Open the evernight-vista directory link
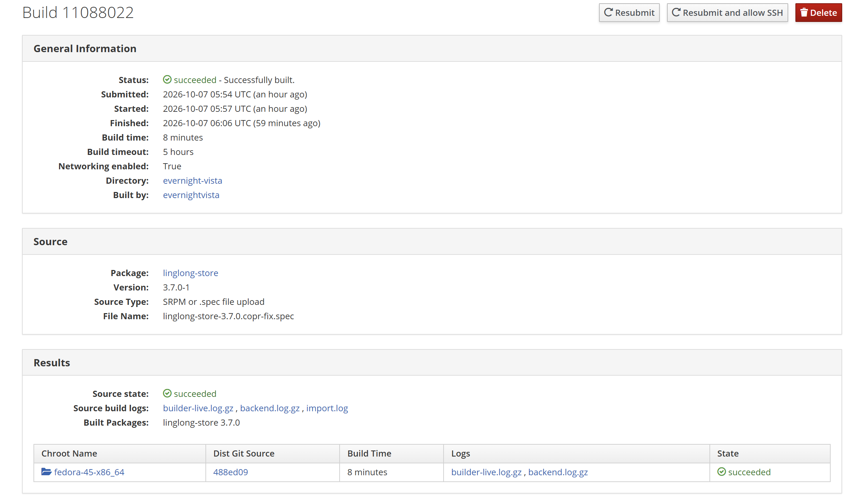 click(192, 180)
